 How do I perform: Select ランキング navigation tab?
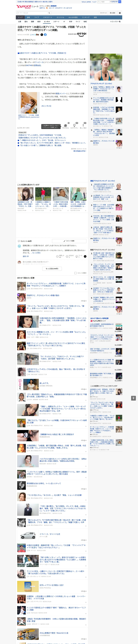(86, 17)
